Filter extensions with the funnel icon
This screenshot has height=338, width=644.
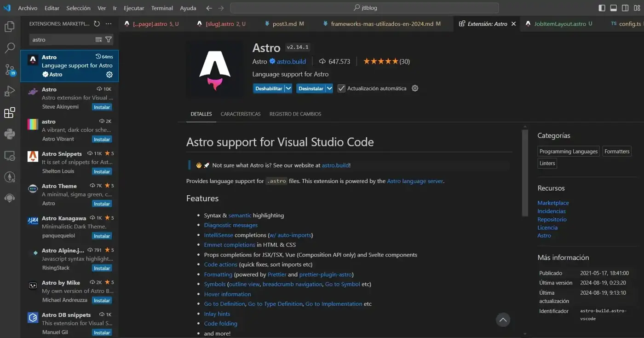tap(109, 40)
